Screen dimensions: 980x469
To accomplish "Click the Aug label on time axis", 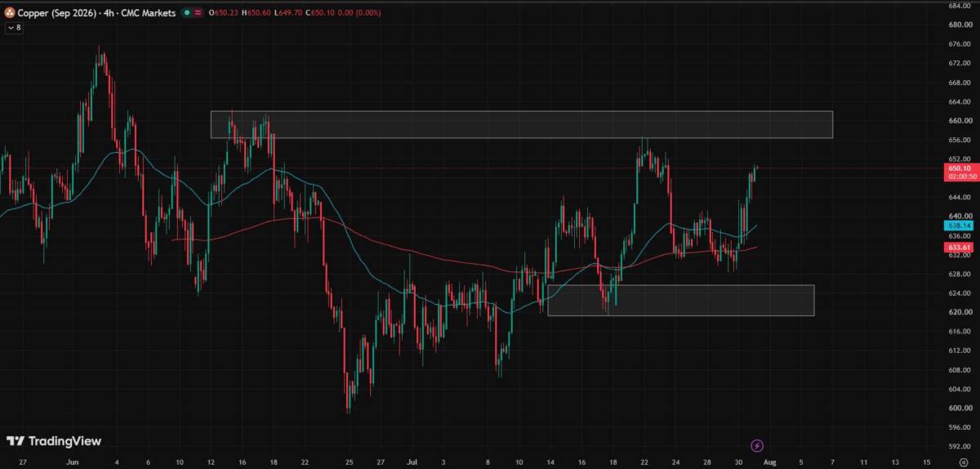I will 768,462.
